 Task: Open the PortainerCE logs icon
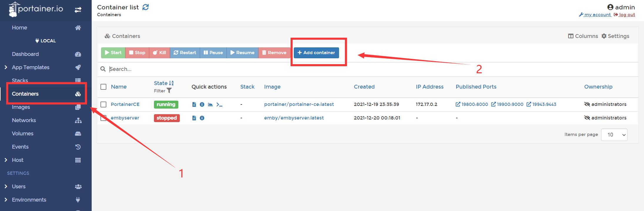click(194, 104)
